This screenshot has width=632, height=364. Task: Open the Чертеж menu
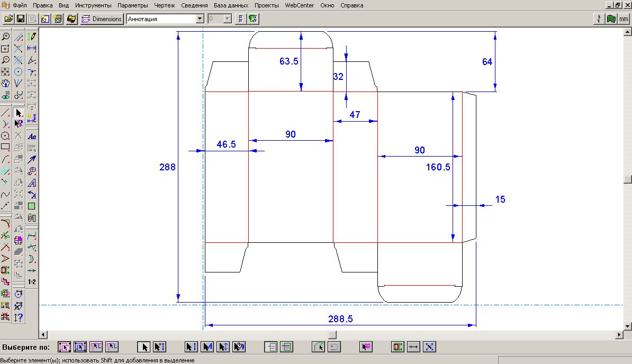164,5
